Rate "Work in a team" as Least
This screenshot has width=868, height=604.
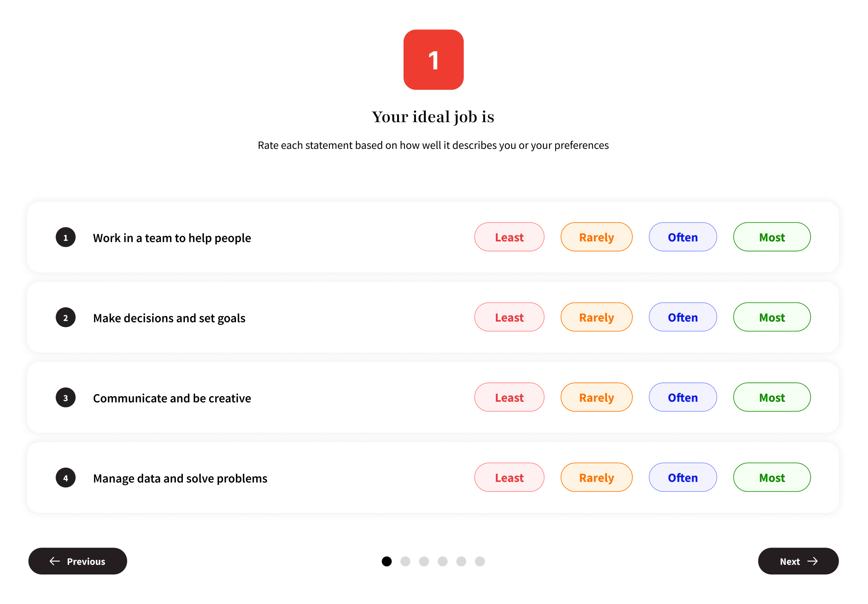(509, 237)
